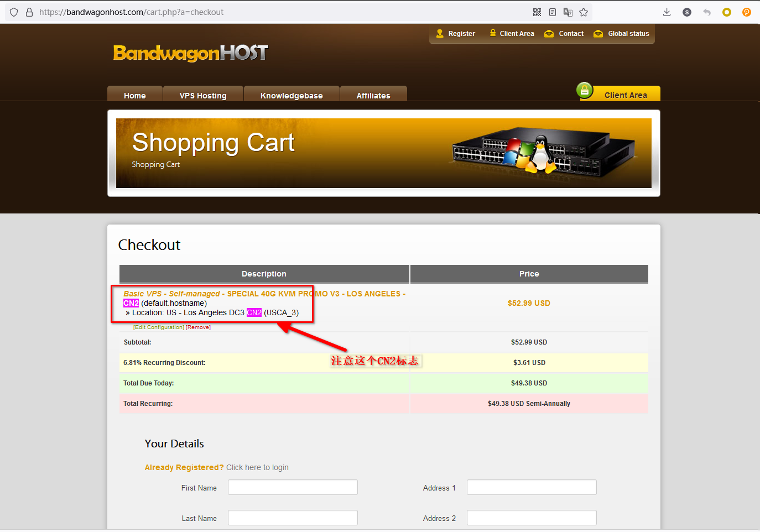
Task: Go to the Home tab
Action: pos(135,96)
